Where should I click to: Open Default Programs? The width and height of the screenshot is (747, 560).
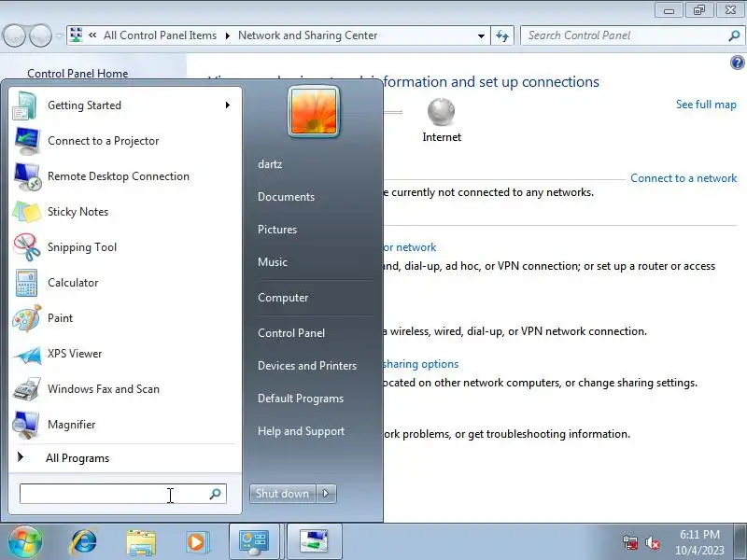[x=301, y=399]
